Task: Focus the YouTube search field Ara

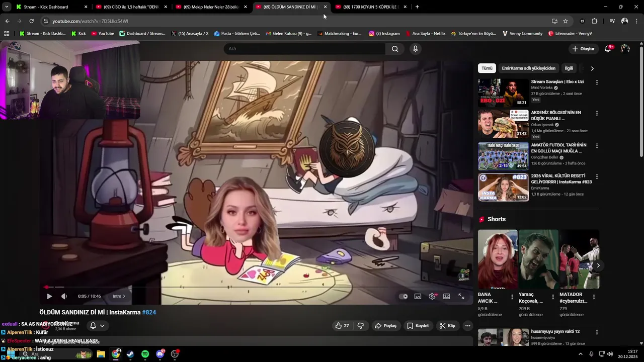Action: 304,49
